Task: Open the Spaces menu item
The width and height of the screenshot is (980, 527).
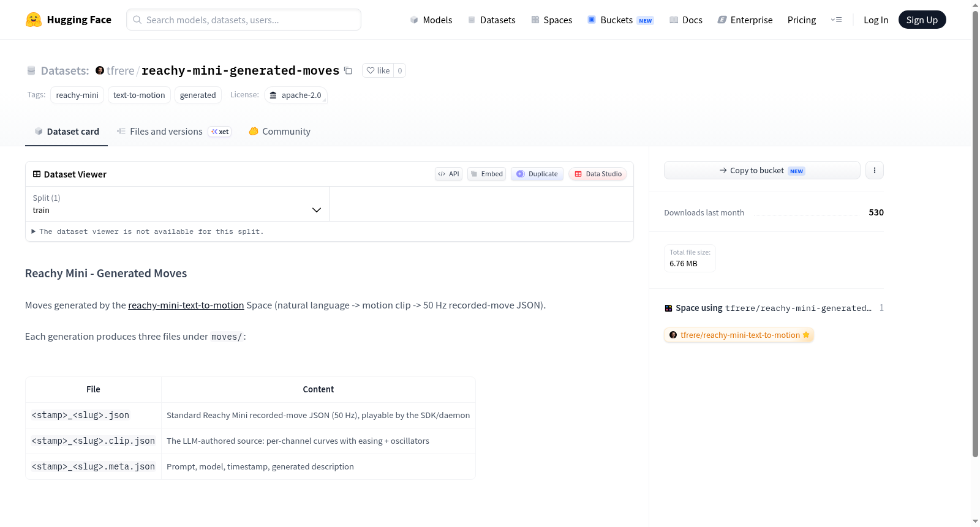Action: [551, 20]
